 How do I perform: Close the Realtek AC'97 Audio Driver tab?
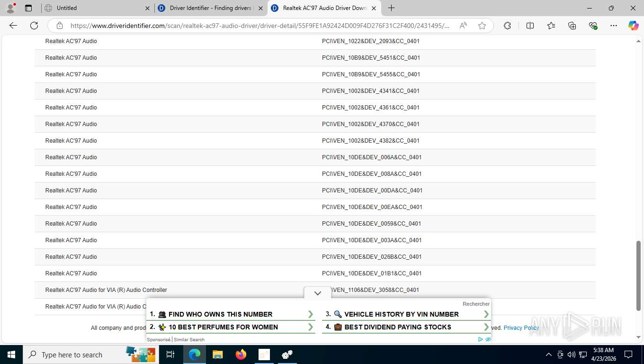pyautogui.click(x=374, y=8)
